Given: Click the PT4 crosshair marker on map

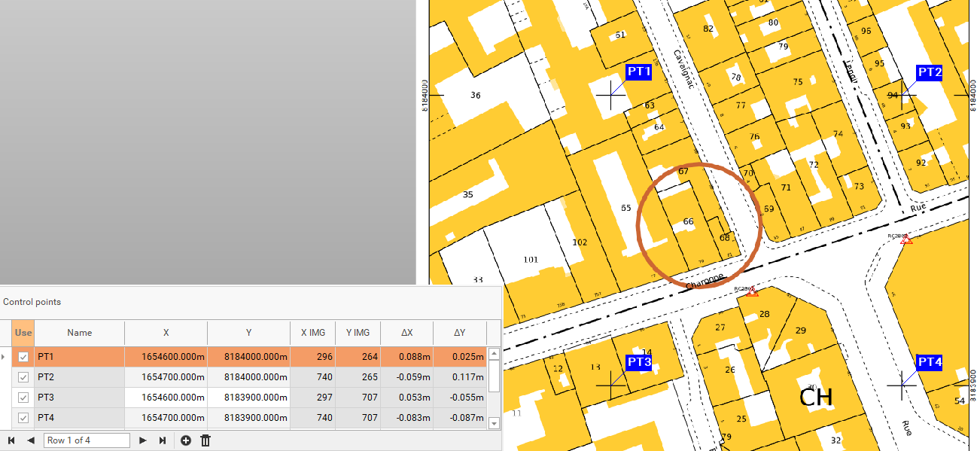Looking at the screenshot, I should pos(901,385).
